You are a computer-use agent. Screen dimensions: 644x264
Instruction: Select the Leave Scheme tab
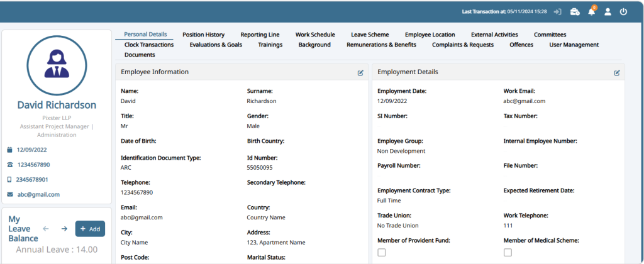coord(370,35)
